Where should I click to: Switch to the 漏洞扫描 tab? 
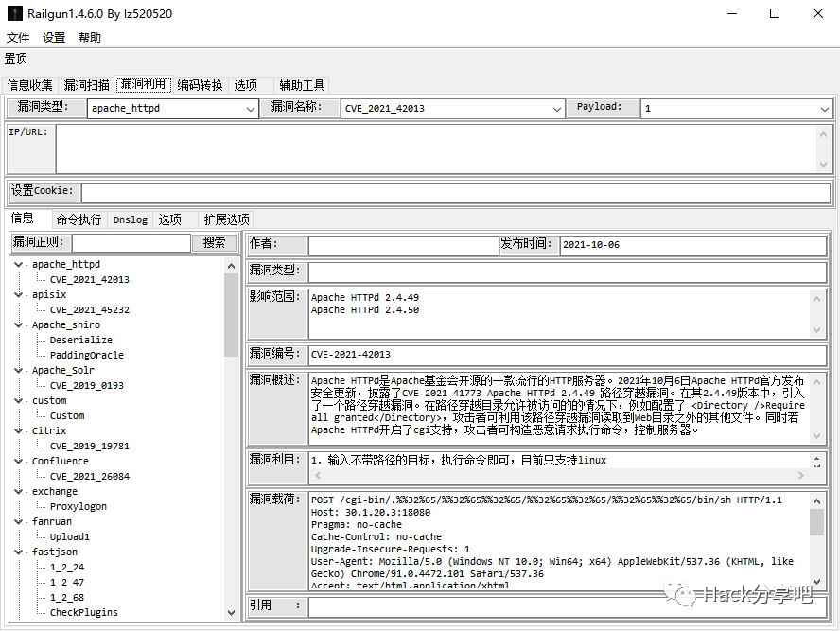87,85
